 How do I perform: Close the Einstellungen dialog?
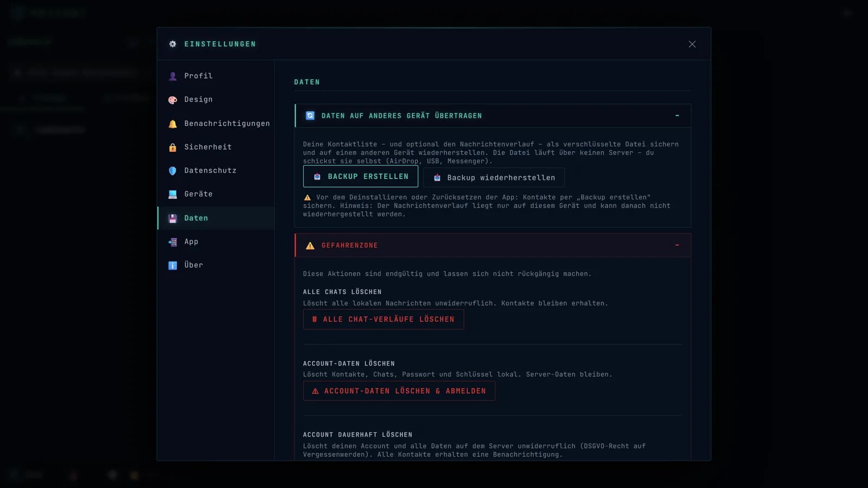[x=692, y=44]
